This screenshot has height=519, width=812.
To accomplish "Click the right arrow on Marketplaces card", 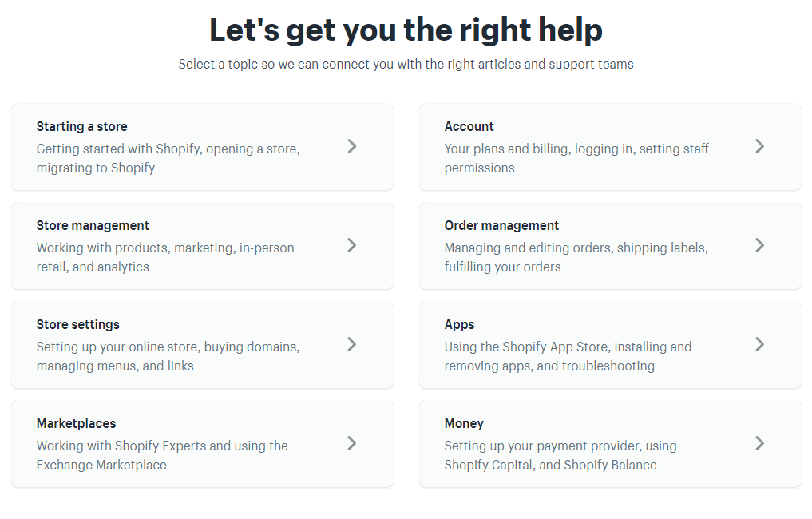I will point(352,444).
